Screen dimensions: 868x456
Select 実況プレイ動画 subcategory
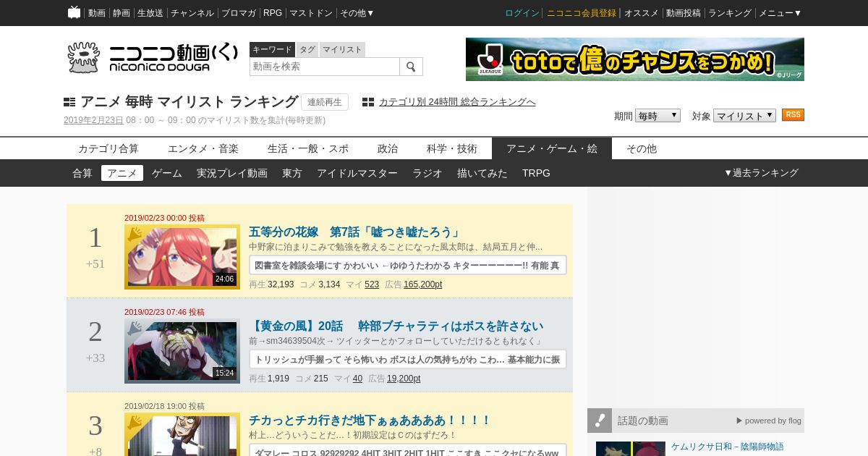click(232, 173)
